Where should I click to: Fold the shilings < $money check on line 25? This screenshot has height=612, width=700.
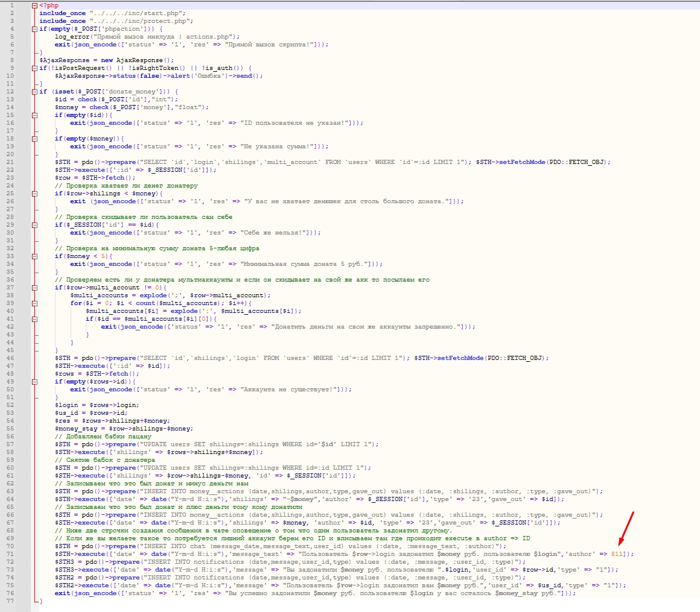pyautogui.click(x=34, y=194)
